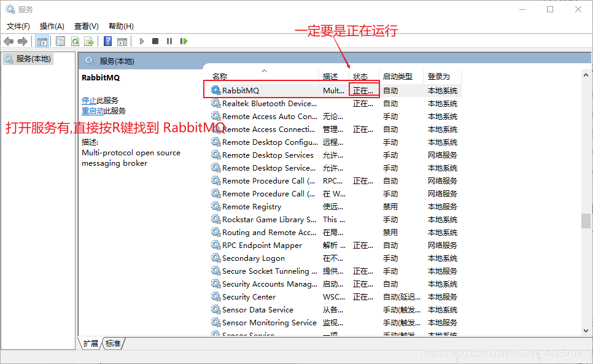Click gear icon of Sensor Monitoring Service
The width and height of the screenshot is (593, 364).
[215, 322]
